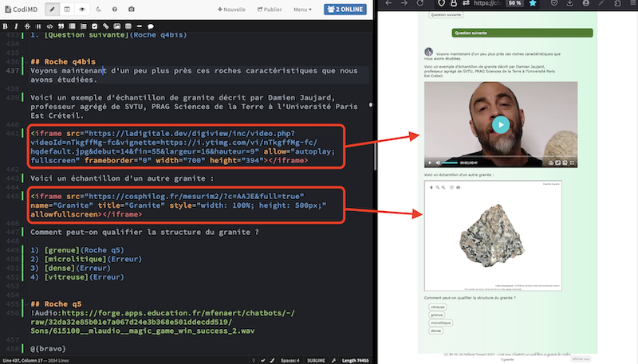The height and width of the screenshot is (364, 638).
Task: Click the brush linter icon in status bar
Action: [272, 360]
